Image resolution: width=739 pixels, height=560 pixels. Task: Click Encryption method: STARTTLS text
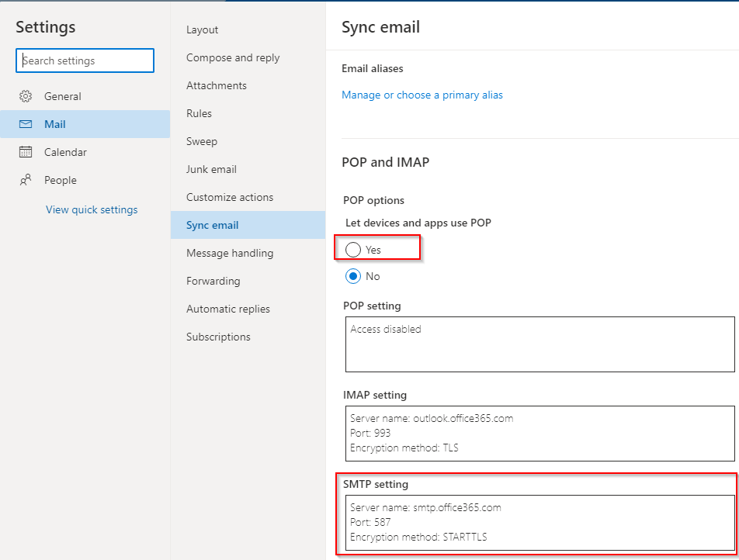pyautogui.click(x=418, y=537)
